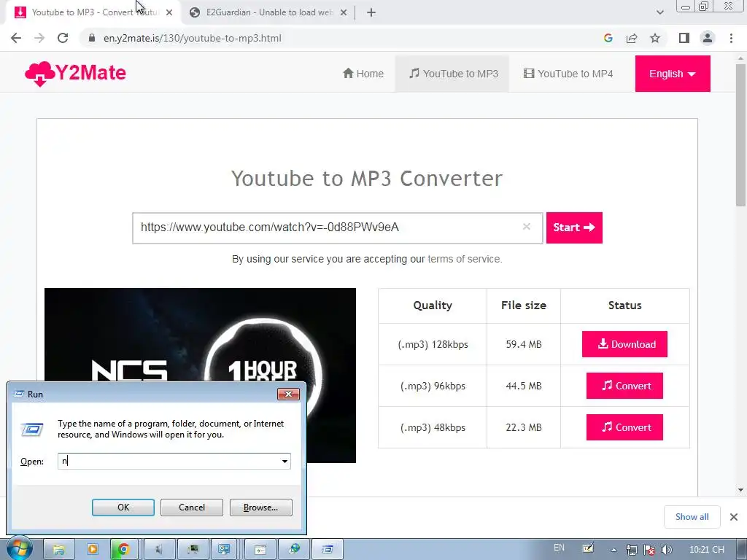747x560 pixels.
Task: Close the downloads bar
Action: coord(734,517)
